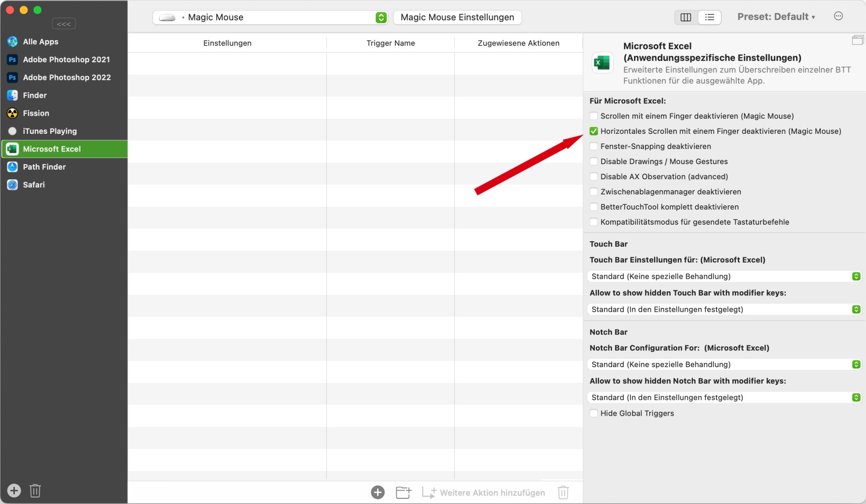Viewport: 866px width, 504px height.
Task: Select Safari in the app list
Action: point(34,185)
